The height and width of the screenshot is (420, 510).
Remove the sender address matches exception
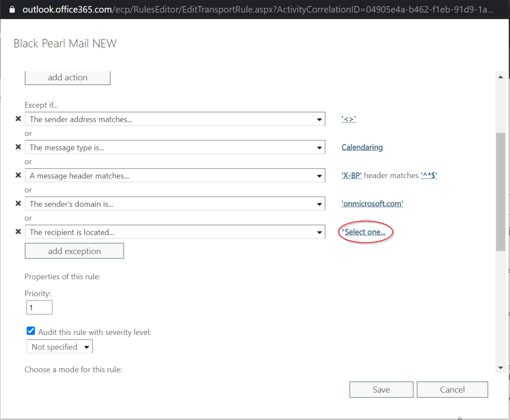pos(18,119)
